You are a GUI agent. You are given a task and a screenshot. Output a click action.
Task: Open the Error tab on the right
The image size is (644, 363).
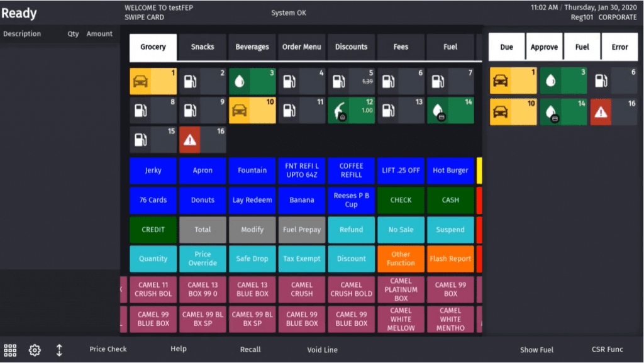[x=619, y=47]
